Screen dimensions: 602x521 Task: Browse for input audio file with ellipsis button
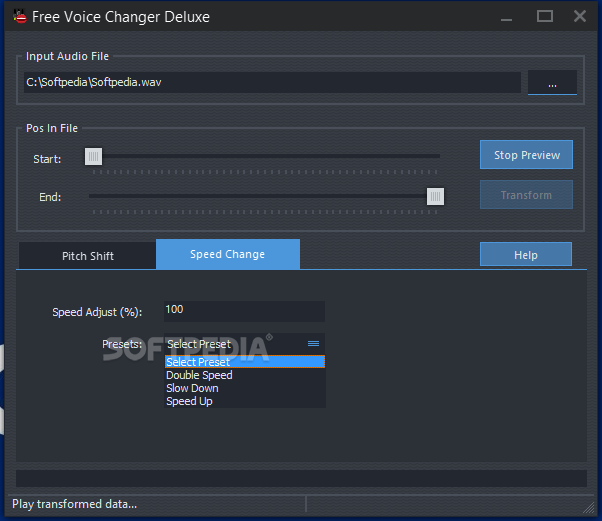pyautogui.click(x=552, y=83)
